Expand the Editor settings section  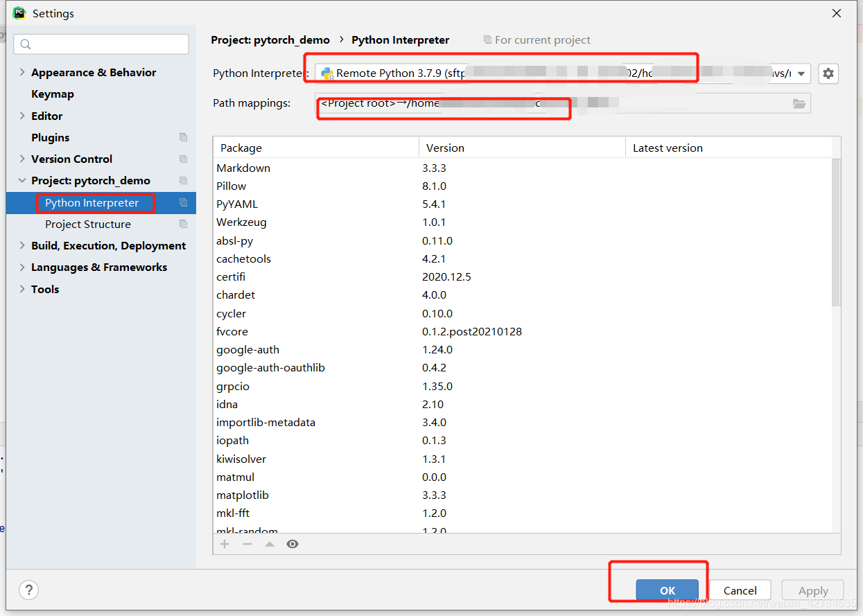tap(22, 116)
